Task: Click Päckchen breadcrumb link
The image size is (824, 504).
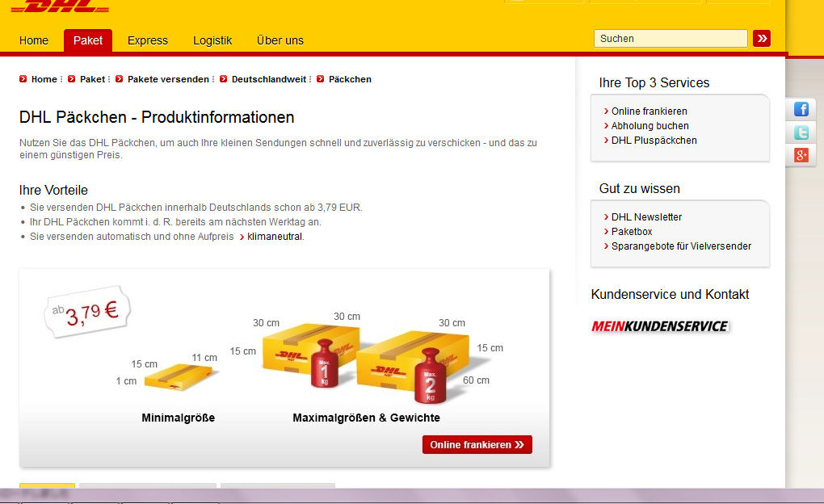Action: point(350,79)
